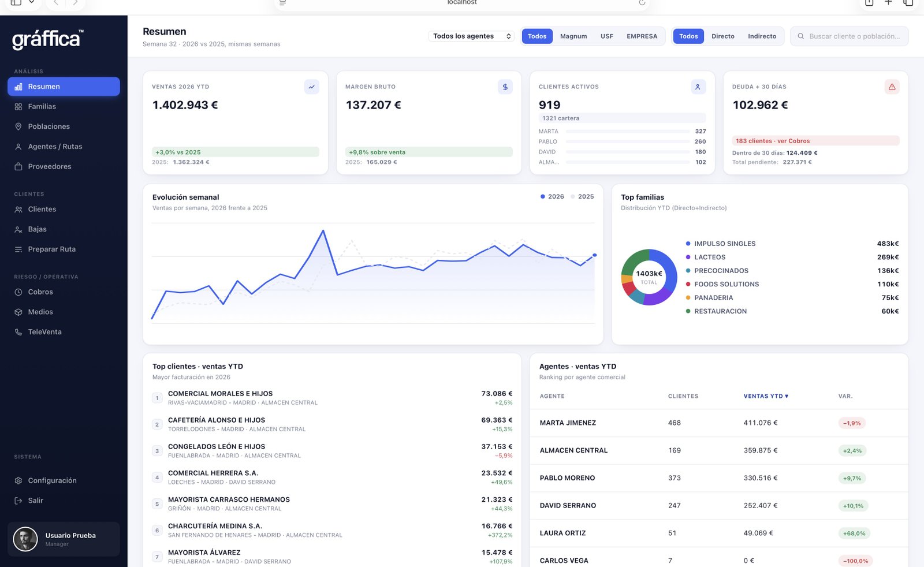Click the MARTA client progress bar
This screenshot has height=567, width=924.
point(628,132)
